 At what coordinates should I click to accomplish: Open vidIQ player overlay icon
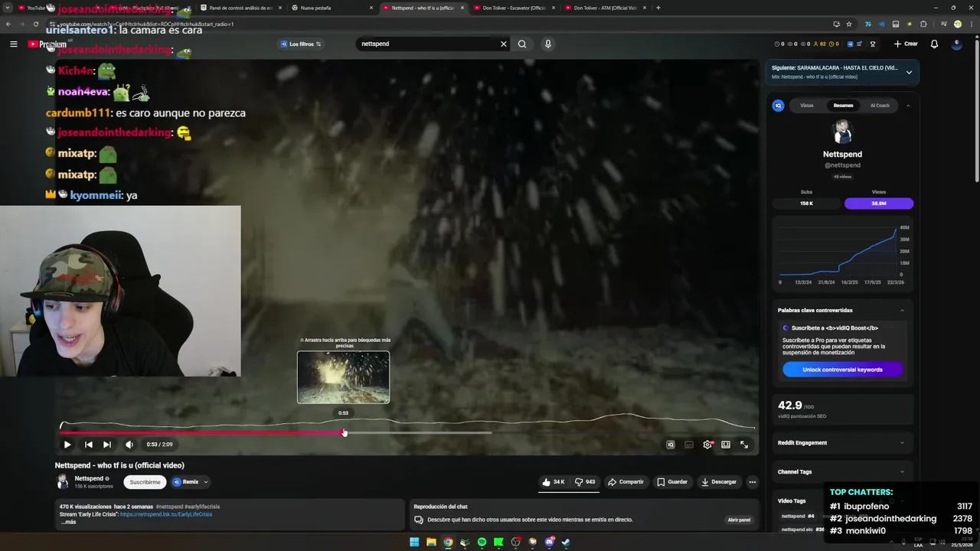671,445
